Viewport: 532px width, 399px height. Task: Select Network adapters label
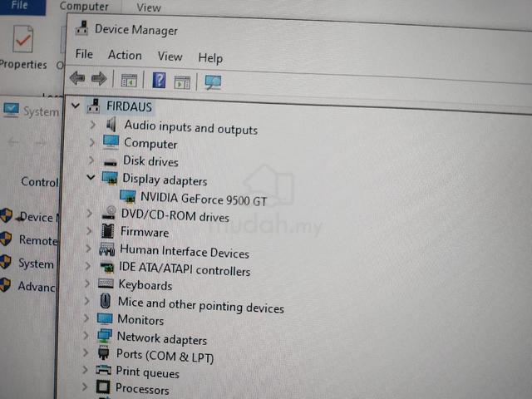[162, 338]
